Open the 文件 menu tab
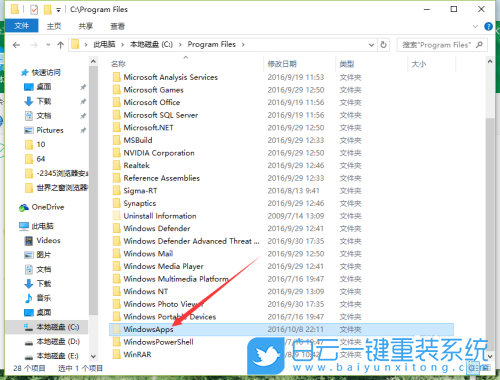Image resolution: width=500 pixels, height=380 pixels. point(22,26)
